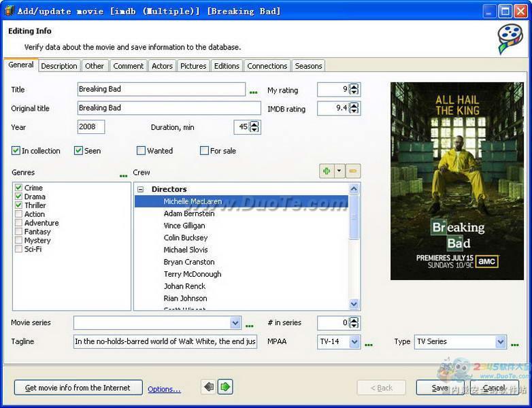Click the Save button
Screen dimensions: 532x408
click(x=442, y=388)
